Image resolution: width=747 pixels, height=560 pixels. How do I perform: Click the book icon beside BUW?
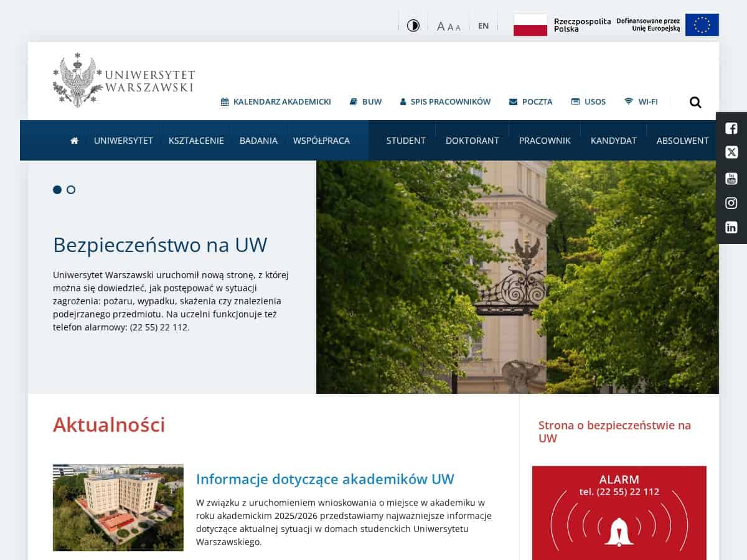pyautogui.click(x=353, y=101)
